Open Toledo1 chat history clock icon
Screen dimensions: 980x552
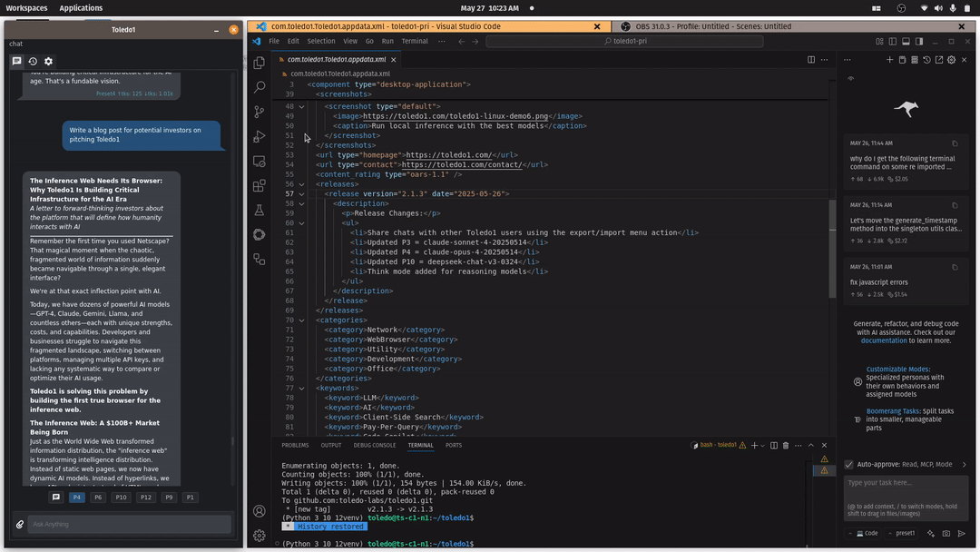[33, 61]
